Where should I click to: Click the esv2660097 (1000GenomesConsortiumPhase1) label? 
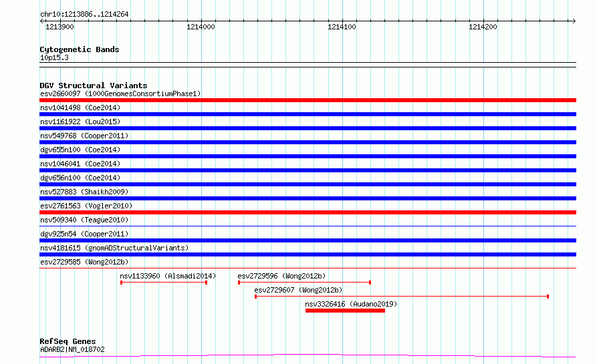coord(120,94)
